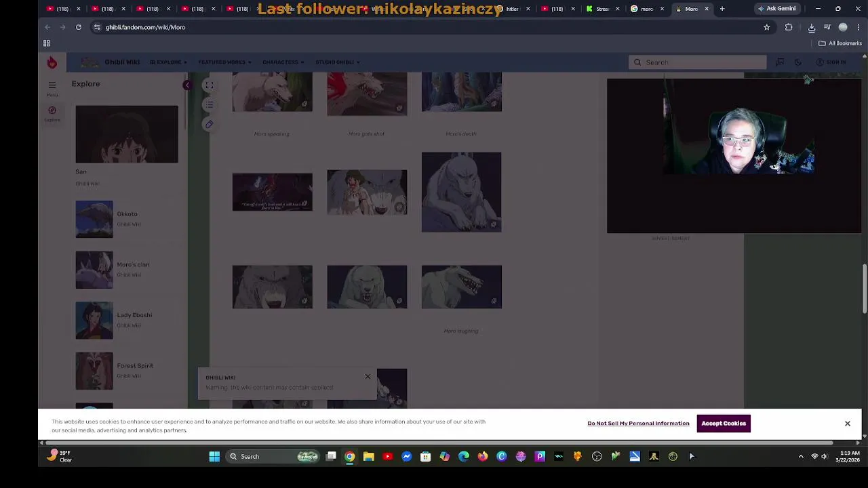Select the Explore compass icon in sidebar
868x488 pixels.
52,113
